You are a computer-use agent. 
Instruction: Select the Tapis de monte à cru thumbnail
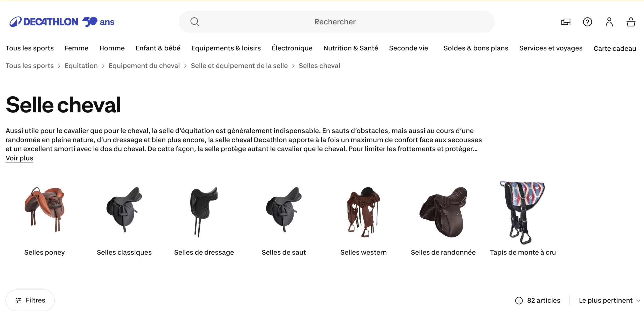point(523,212)
